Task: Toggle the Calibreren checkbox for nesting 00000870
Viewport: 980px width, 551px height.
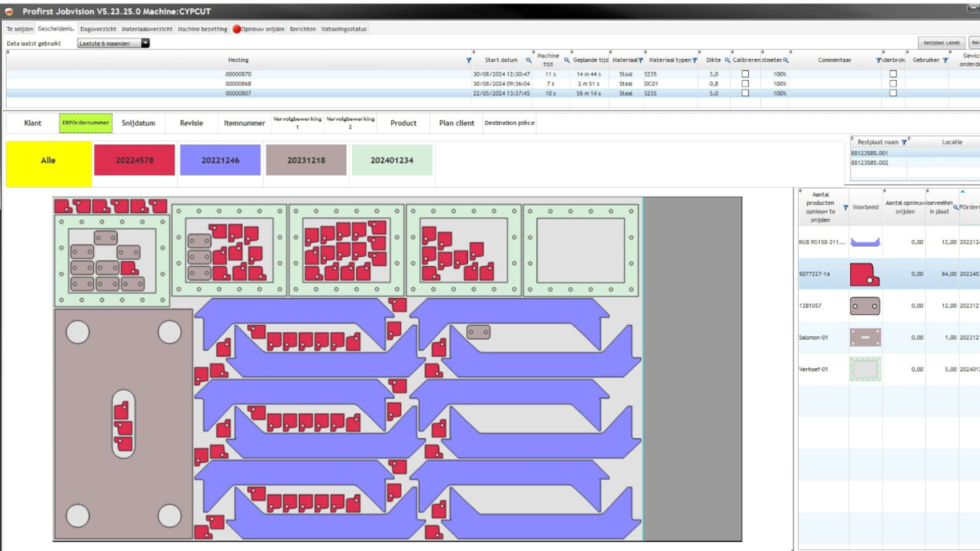Action: tap(746, 73)
